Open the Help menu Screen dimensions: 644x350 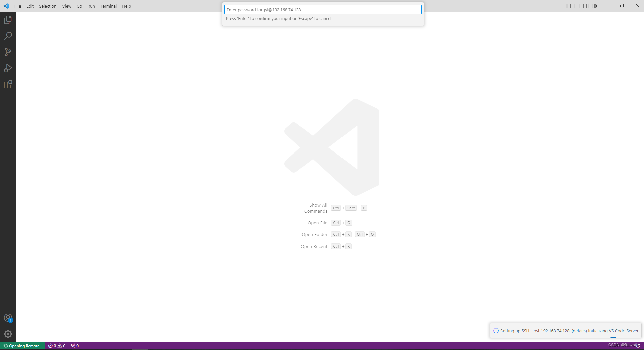127,6
